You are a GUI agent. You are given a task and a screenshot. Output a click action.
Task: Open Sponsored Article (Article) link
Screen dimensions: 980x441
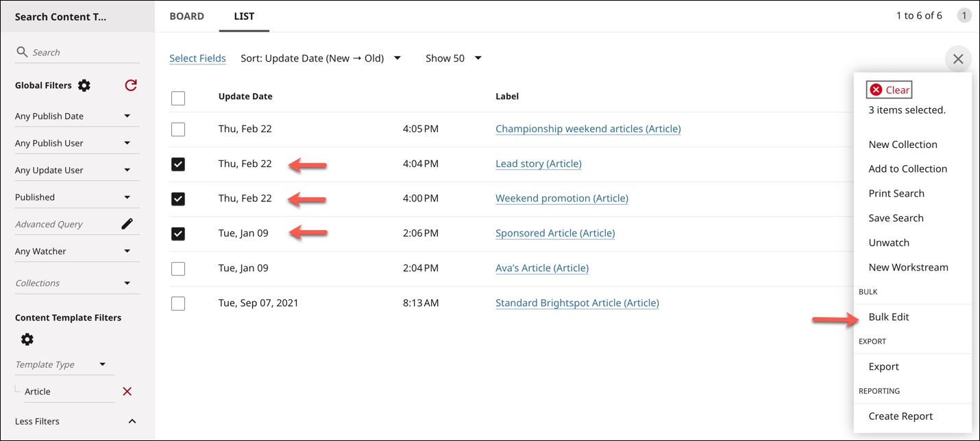[555, 234]
